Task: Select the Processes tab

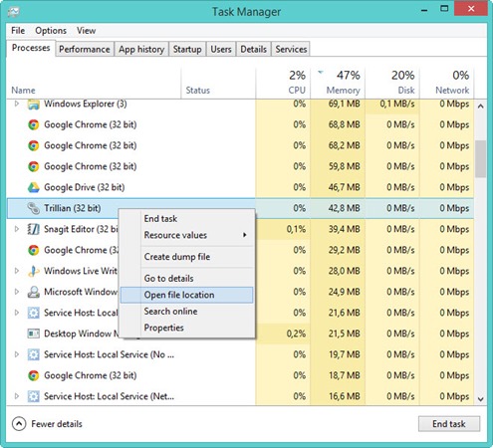Action: pyautogui.click(x=31, y=48)
